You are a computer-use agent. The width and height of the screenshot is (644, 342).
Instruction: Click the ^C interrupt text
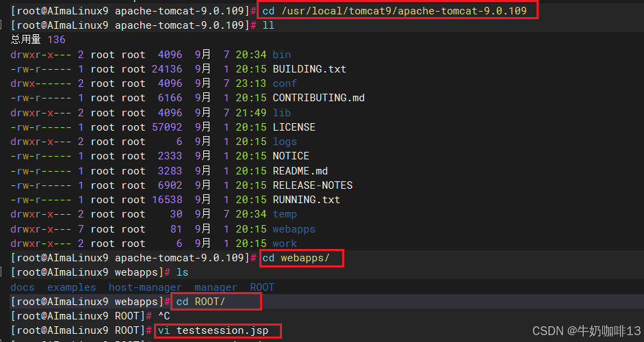(x=164, y=316)
